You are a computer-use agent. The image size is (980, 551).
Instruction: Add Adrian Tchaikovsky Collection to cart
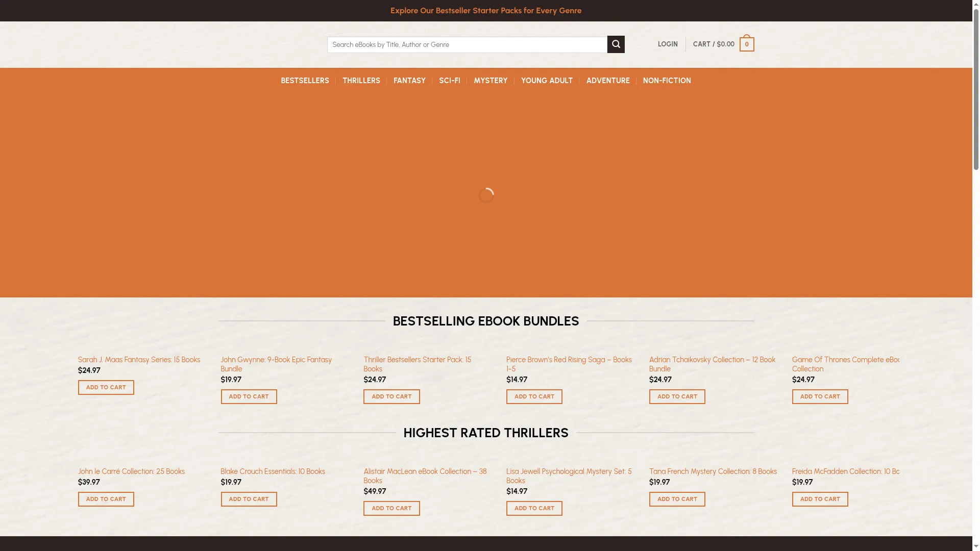tap(677, 396)
